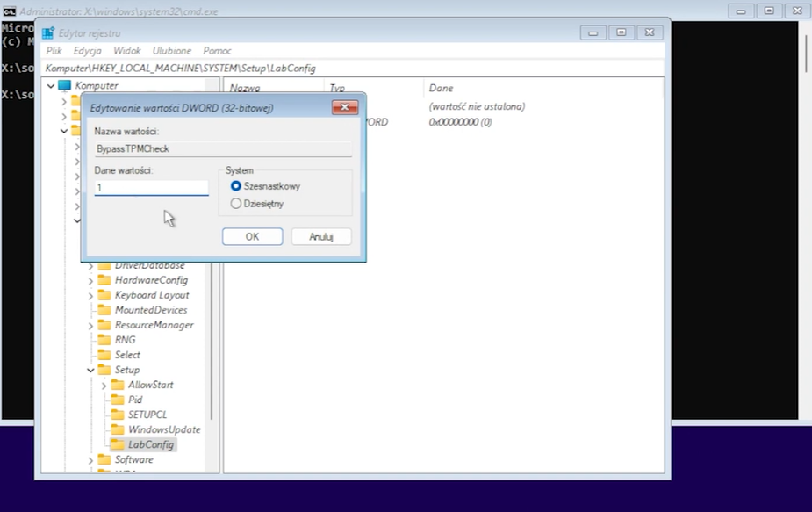Click the Typ column header
Screen dimensions: 812x512
click(x=374, y=88)
